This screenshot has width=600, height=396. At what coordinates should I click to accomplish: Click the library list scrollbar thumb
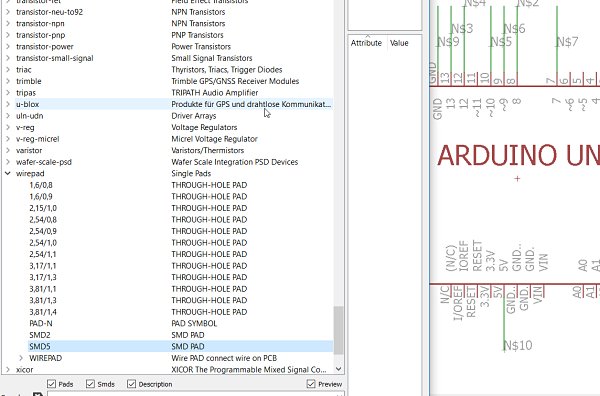click(338, 330)
